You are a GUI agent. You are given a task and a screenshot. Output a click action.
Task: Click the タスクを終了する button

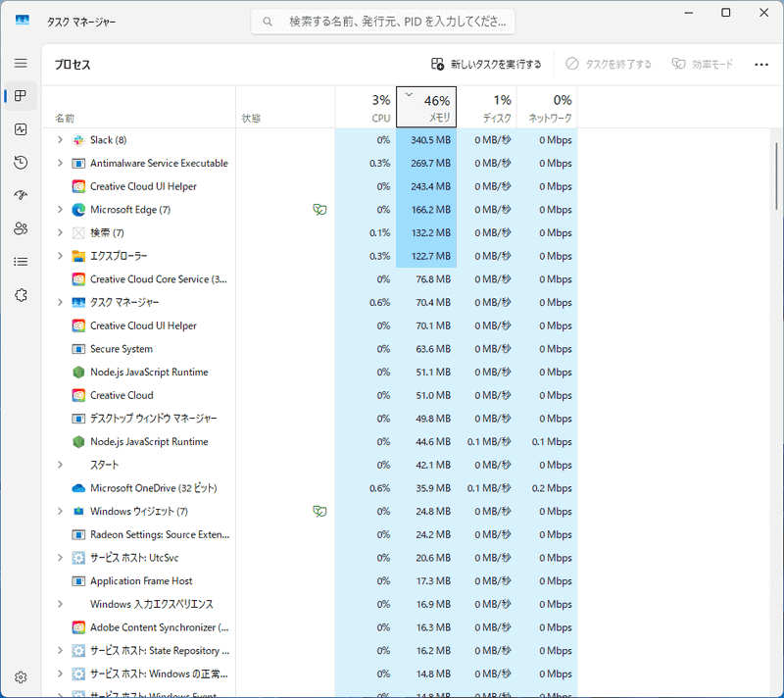tap(609, 64)
